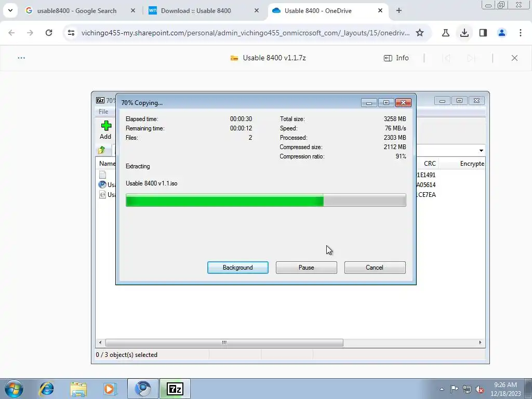
Task: Click CRC value ending CE7EA
Action: pyautogui.click(x=427, y=195)
